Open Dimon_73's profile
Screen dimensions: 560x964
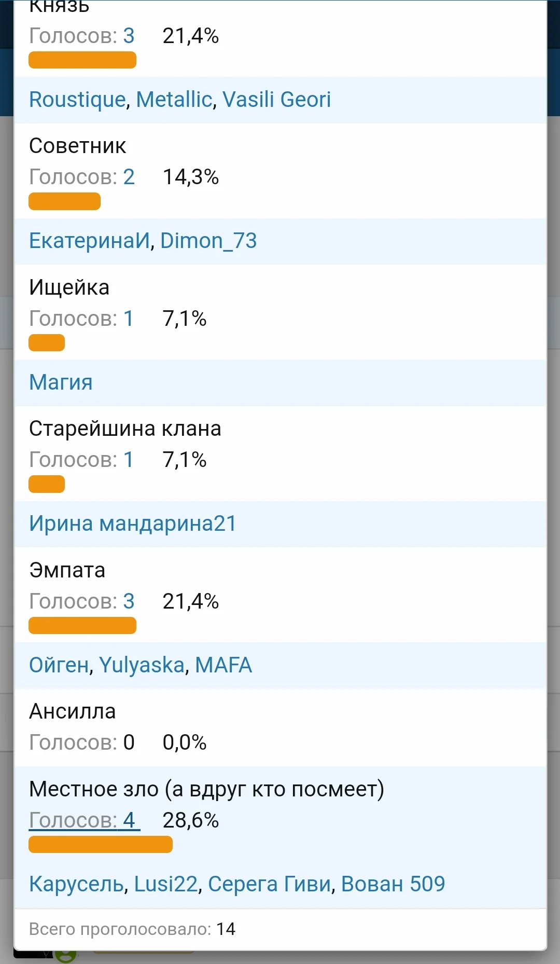[x=208, y=241]
